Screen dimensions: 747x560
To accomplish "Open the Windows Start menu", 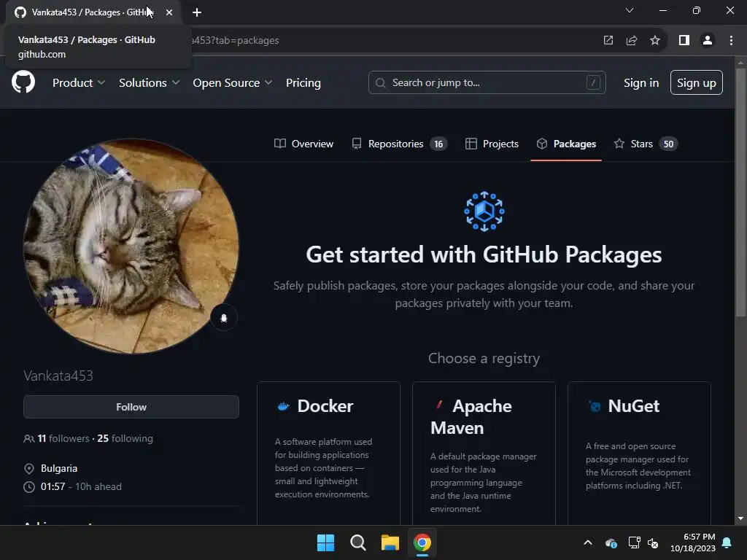I will [326, 542].
